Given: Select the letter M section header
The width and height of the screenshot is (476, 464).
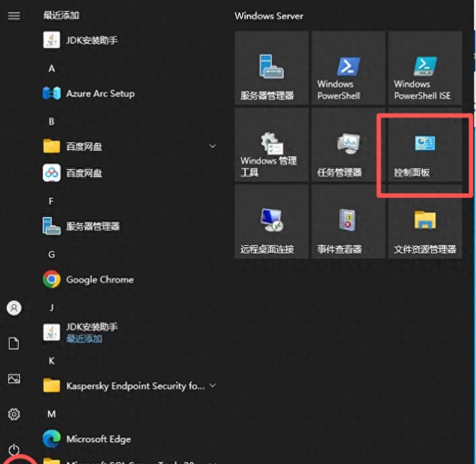Looking at the screenshot, I should click(x=51, y=414).
